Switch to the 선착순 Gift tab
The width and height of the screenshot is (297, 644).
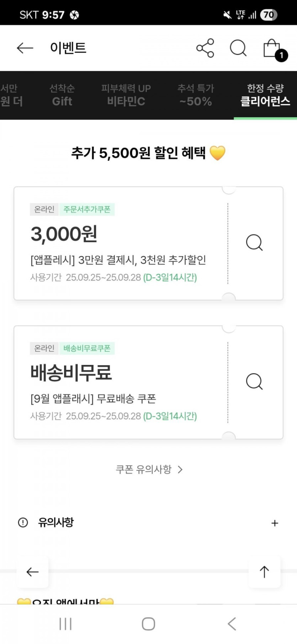pos(62,95)
